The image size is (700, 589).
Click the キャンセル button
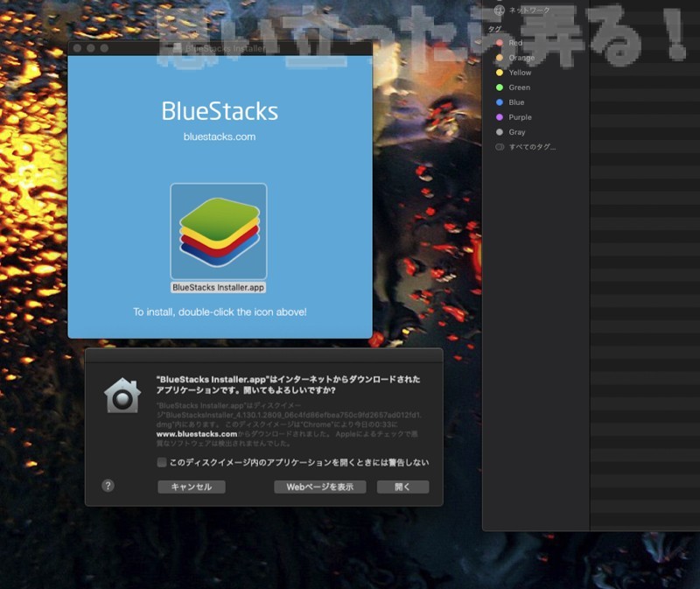tap(192, 487)
